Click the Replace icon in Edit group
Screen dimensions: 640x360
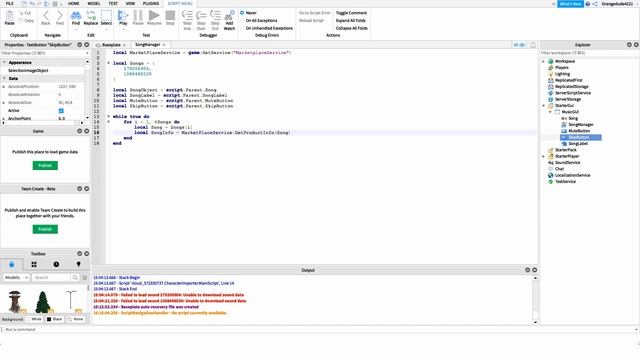(x=91, y=16)
